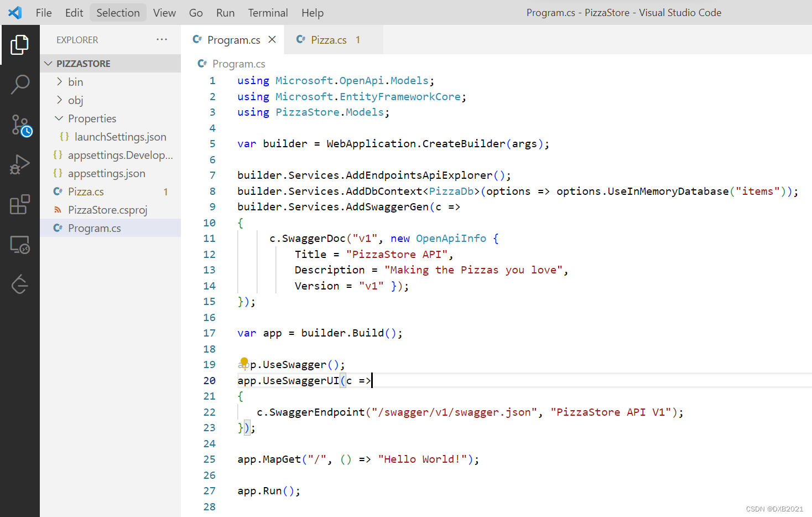Click PizzaDb type on line 8
This screenshot has height=517, width=812.
click(x=451, y=192)
